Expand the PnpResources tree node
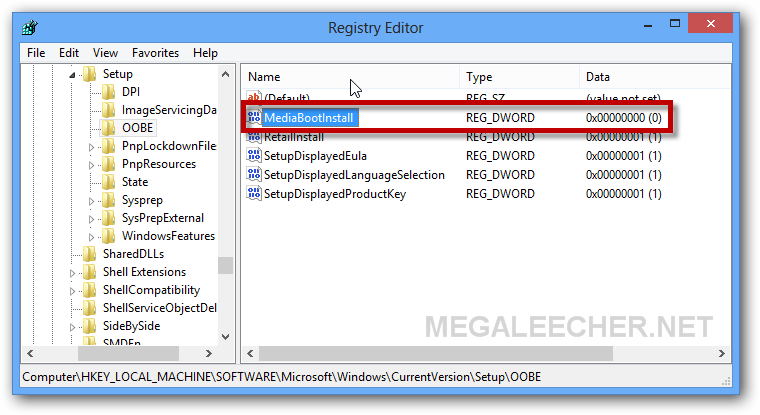 [92, 165]
